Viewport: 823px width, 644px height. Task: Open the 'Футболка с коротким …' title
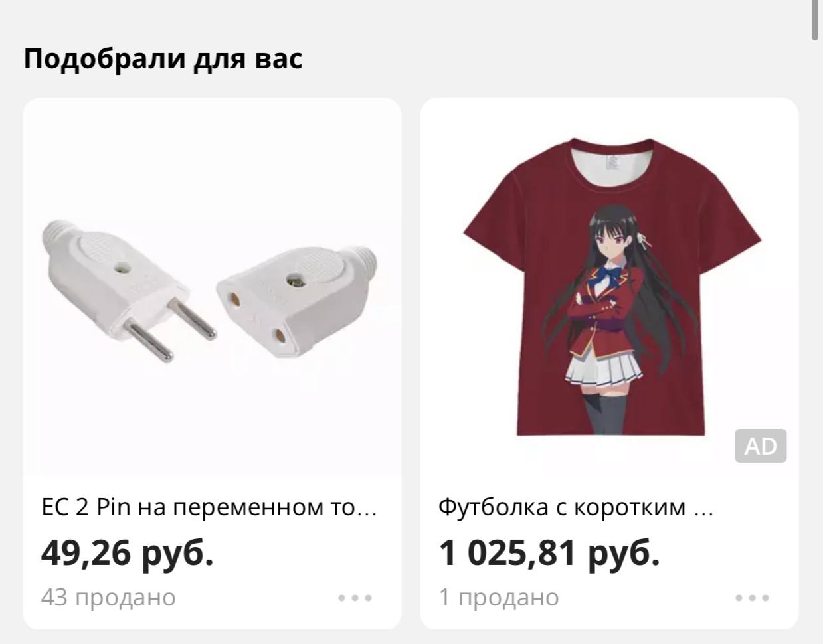pos(575,508)
